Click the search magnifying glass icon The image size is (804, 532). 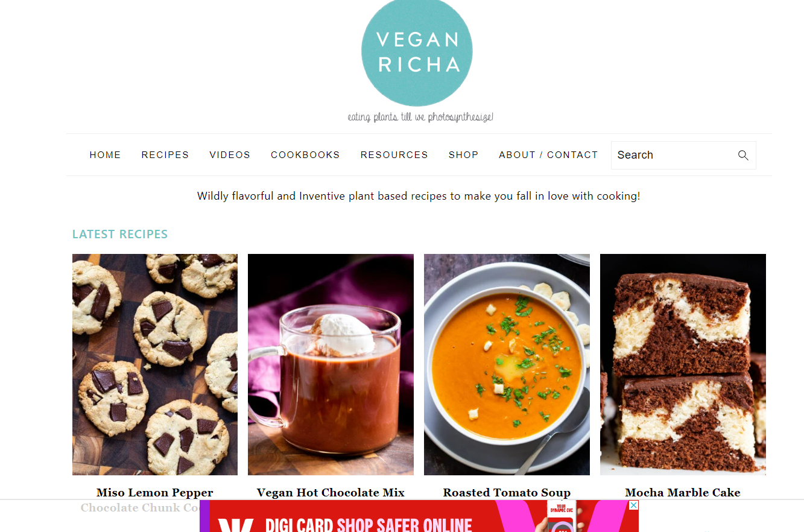click(x=743, y=155)
